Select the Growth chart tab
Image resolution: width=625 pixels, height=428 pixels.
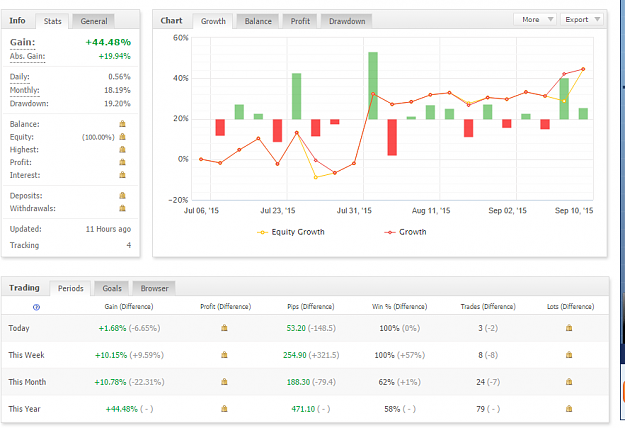click(x=213, y=21)
